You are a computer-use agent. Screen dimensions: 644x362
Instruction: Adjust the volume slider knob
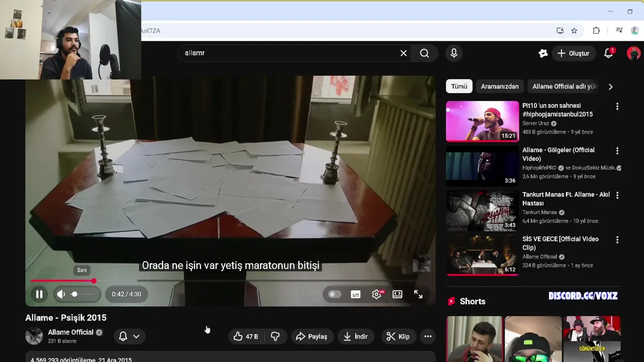click(74, 294)
